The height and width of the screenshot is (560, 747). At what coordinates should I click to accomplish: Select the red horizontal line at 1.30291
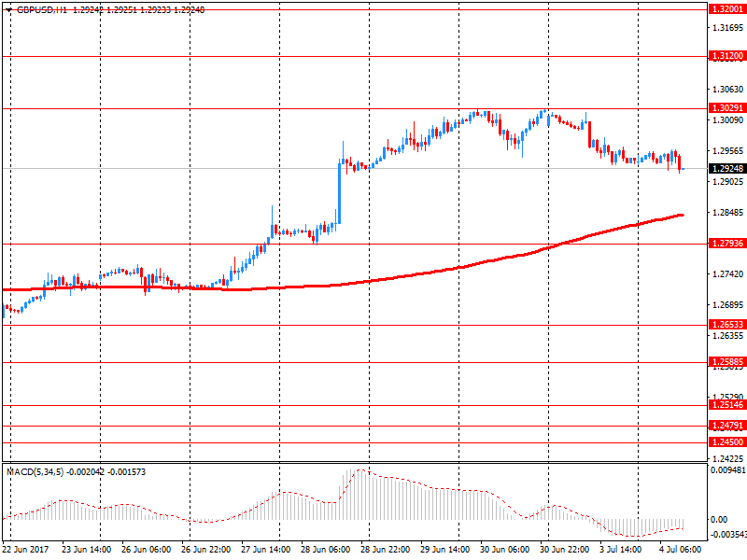(x=354, y=108)
